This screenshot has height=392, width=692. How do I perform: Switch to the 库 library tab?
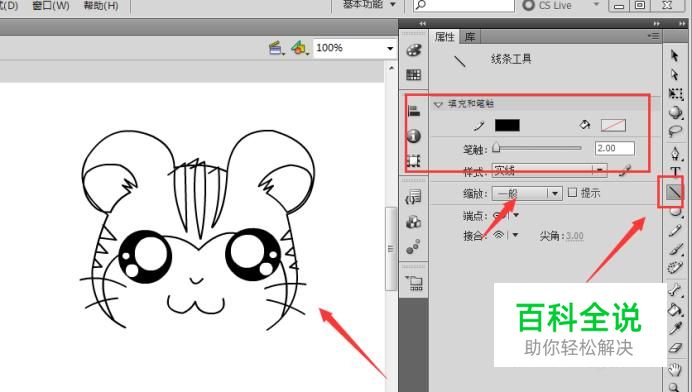click(470, 37)
